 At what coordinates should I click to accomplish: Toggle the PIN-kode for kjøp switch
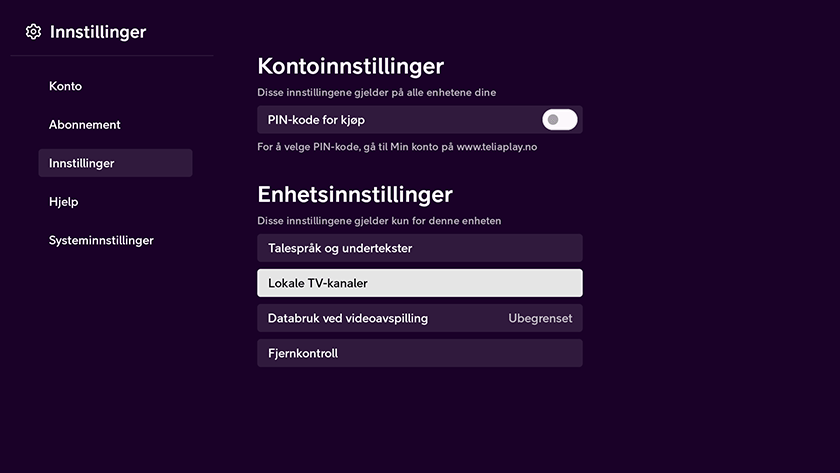point(559,119)
